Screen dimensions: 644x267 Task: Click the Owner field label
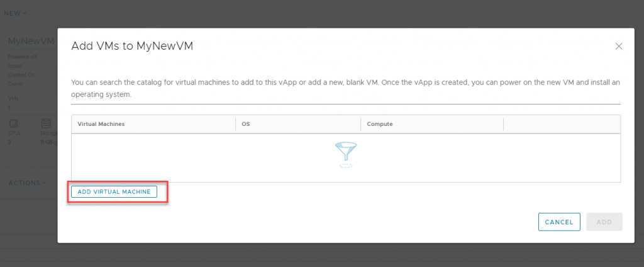click(16, 84)
